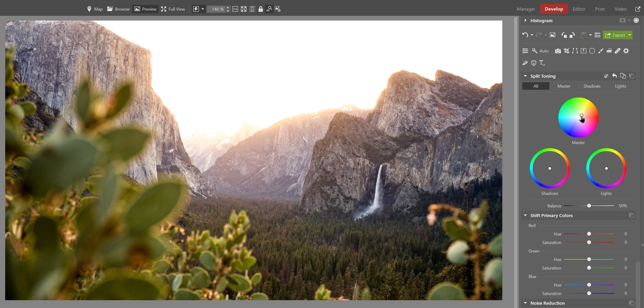This screenshot has width=644, height=308.
Task: Select the Filter Brush tool
Action: [x=601, y=51]
